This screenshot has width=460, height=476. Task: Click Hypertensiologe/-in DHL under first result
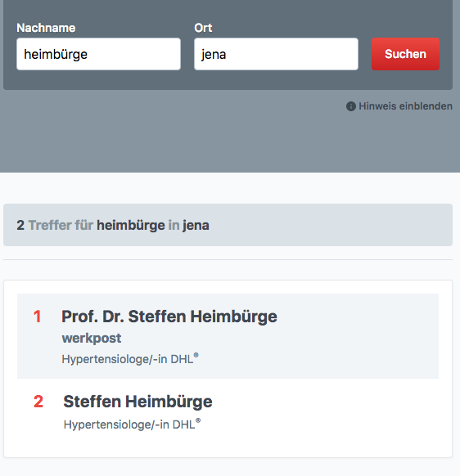point(128,359)
